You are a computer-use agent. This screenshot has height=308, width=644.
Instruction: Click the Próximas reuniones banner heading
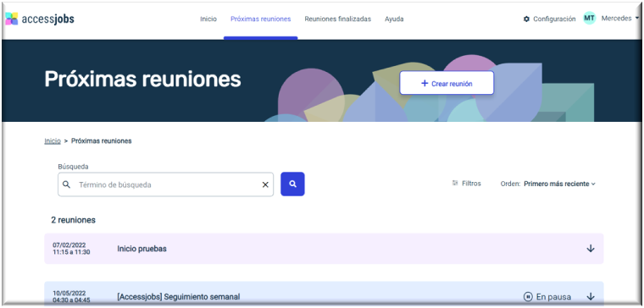pos(142,79)
